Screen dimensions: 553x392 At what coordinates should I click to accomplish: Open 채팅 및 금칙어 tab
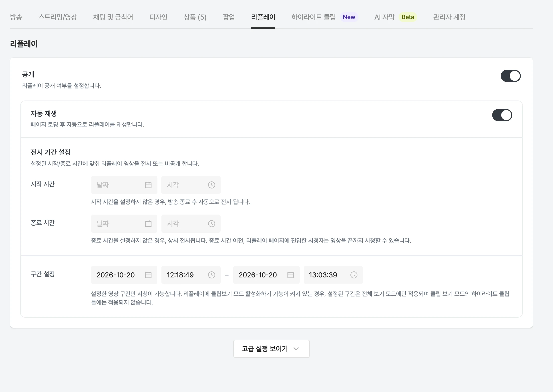click(x=113, y=17)
